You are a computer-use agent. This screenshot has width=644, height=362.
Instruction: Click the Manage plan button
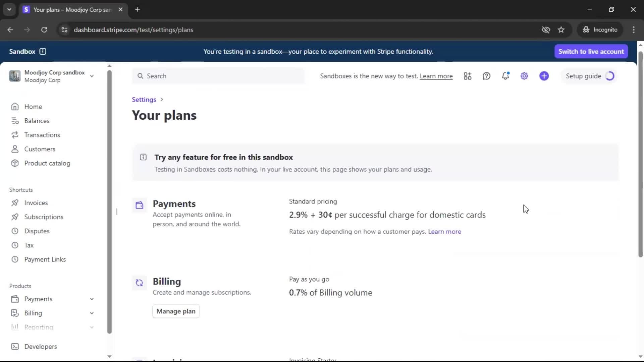click(x=176, y=311)
